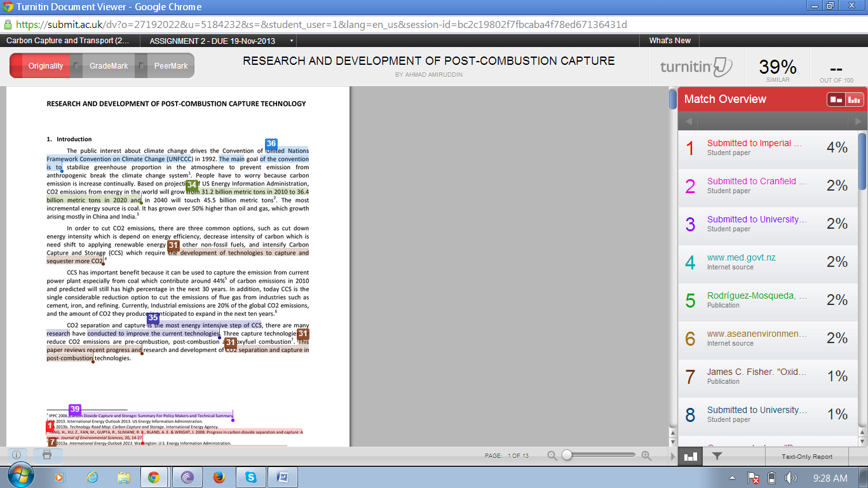Show match overview via bottom bar-chart icon
868x488 pixels.
pos(689,456)
